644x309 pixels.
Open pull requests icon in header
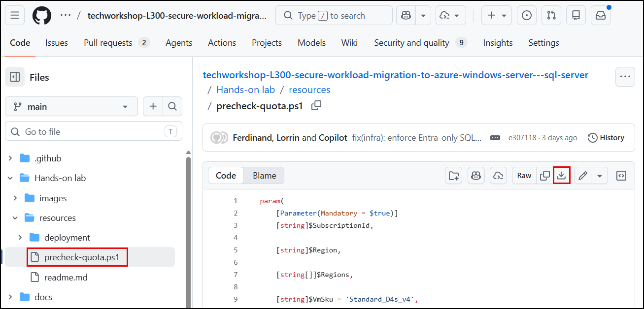click(x=551, y=15)
